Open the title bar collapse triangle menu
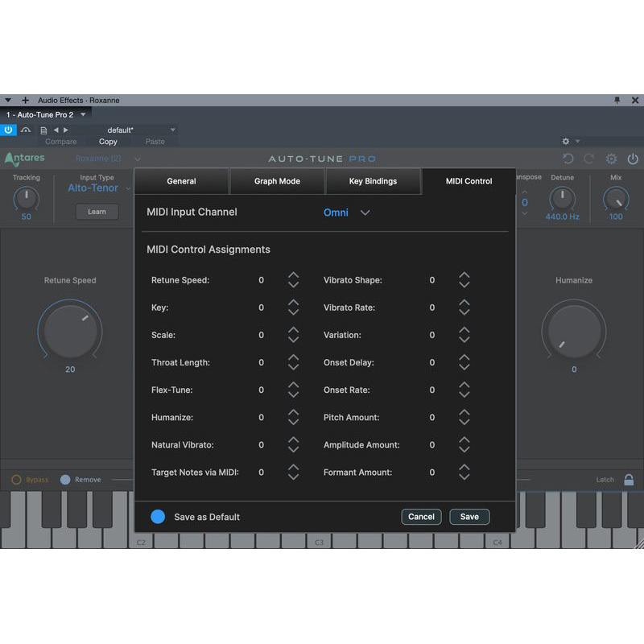644x644 pixels. point(8,100)
